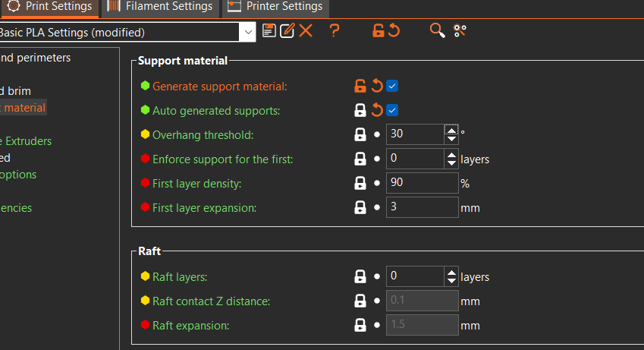The height and width of the screenshot is (350, 644).
Task: Switch to Printer Settings tab
Action: 275,8
